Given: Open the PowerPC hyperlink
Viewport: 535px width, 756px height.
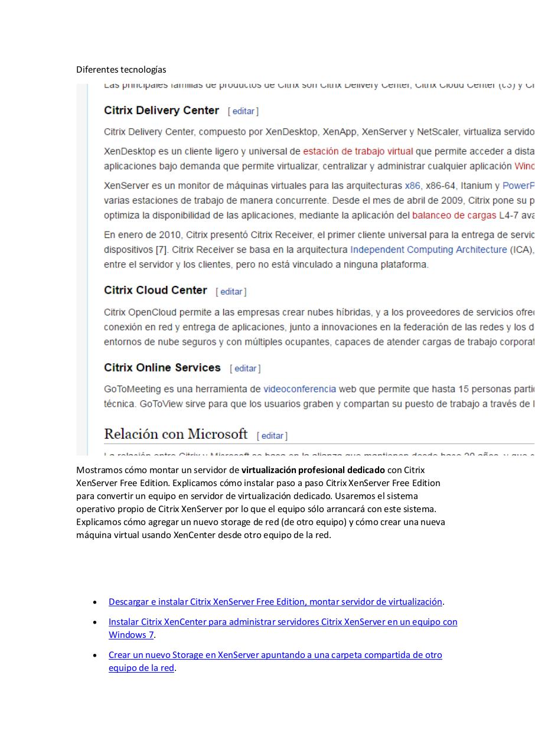Looking at the screenshot, I should [x=522, y=185].
